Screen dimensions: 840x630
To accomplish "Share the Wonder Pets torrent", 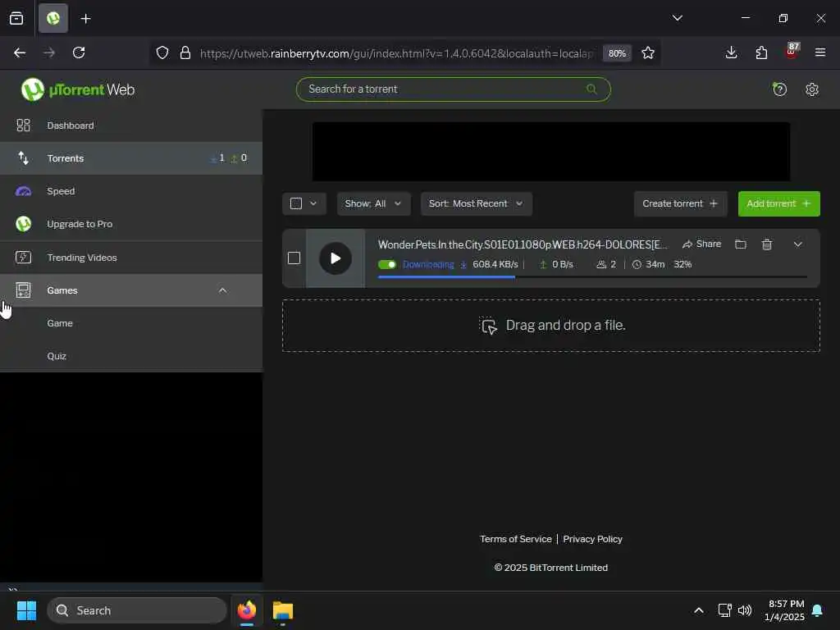I will click(x=702, y=244).
